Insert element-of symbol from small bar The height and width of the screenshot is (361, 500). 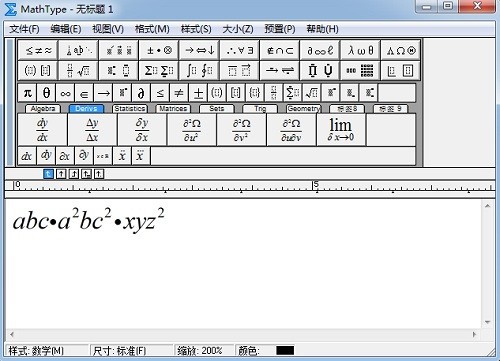pyautogui.click(x=84, y=93)
